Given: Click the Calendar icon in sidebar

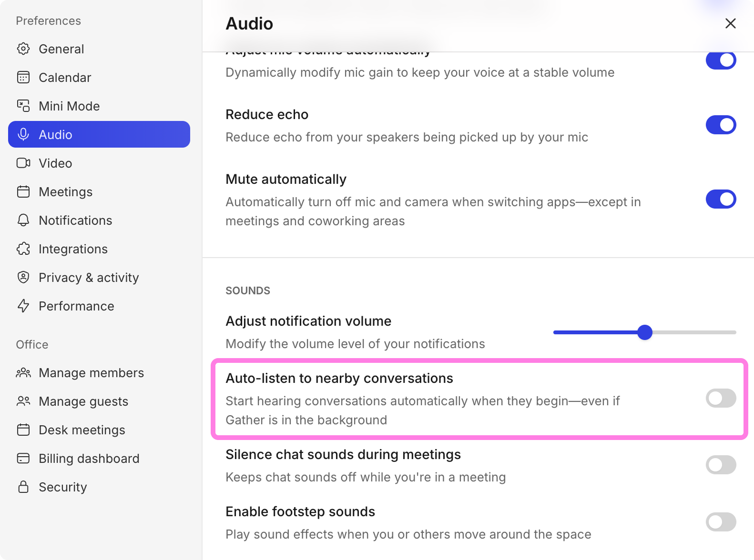Looking at the screenshot, I should click(x=23, y=77).
